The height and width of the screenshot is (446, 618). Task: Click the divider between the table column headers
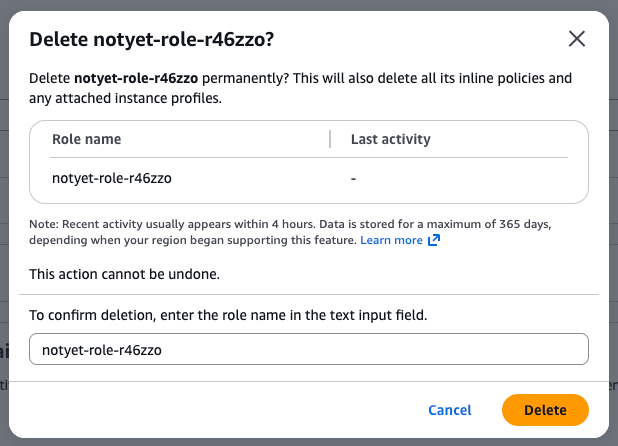[x=330, y=140]
